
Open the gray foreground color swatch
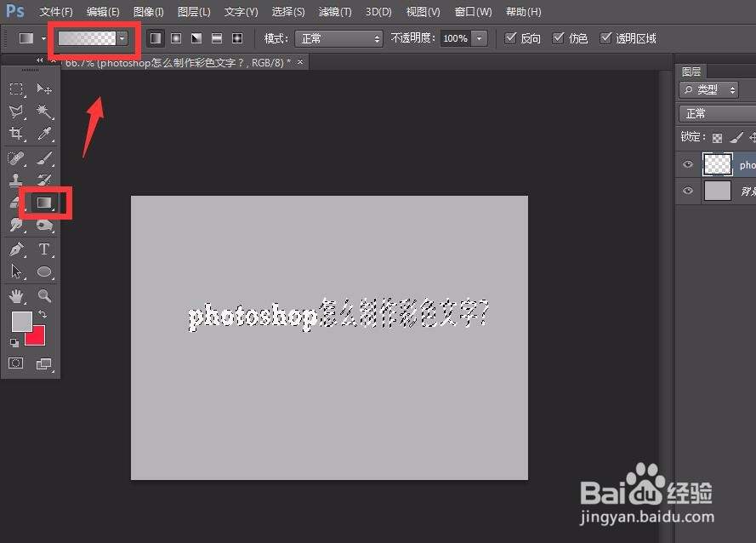21,321
